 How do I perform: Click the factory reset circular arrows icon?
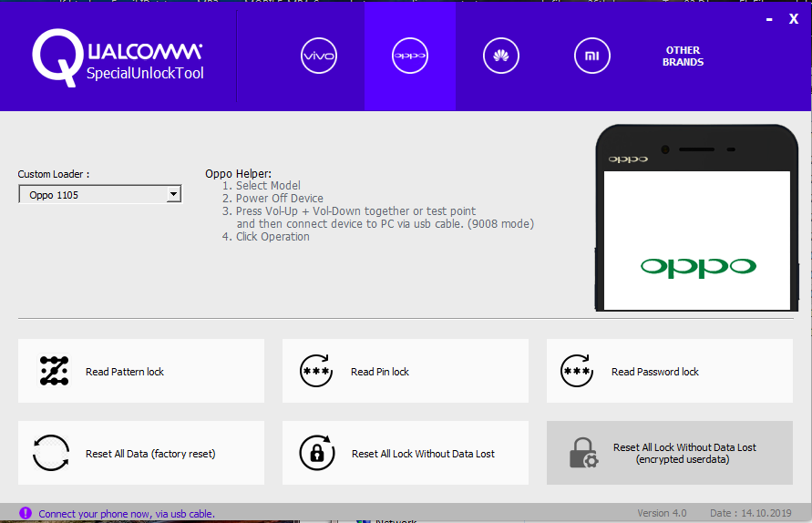click(51, 453)
